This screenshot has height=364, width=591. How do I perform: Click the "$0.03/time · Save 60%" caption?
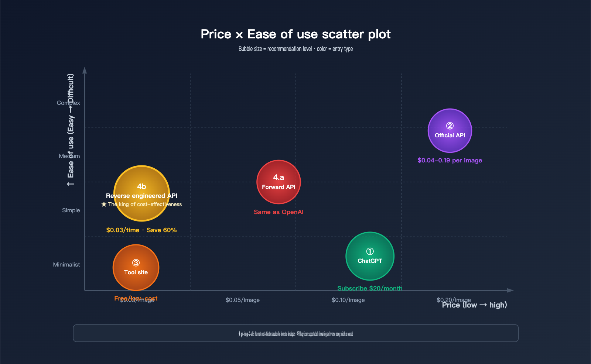pyautogui.click(x=141, y=230)
